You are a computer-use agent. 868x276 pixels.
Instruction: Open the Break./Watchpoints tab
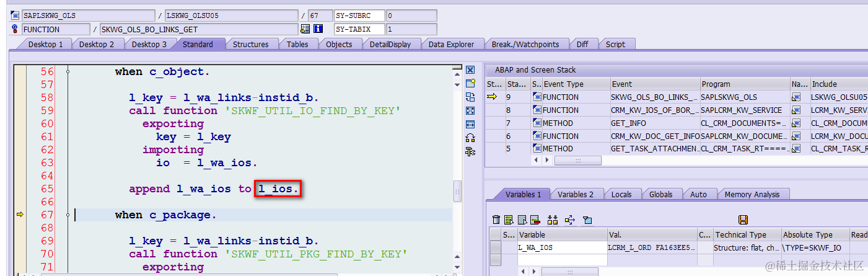click(525, 44)
